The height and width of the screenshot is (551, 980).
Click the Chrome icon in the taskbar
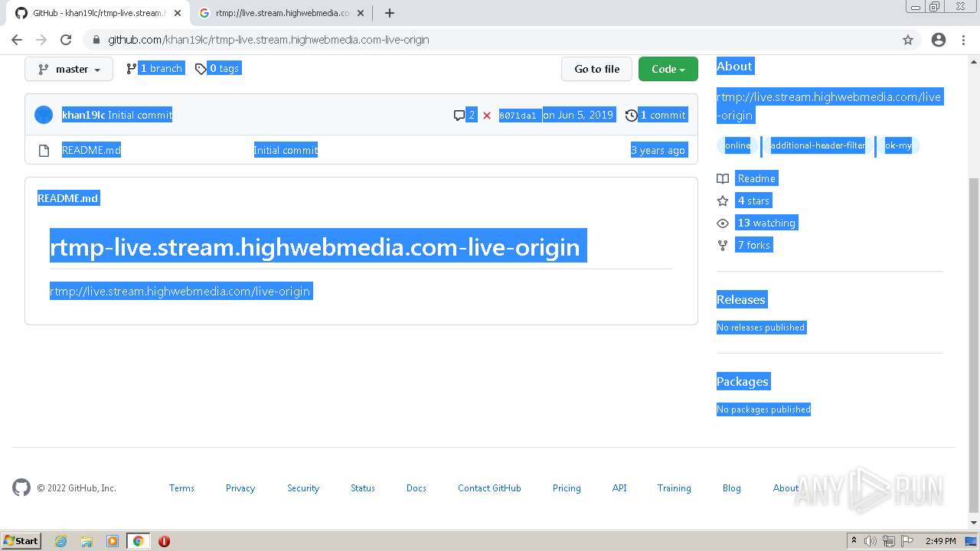coord(138,541)
